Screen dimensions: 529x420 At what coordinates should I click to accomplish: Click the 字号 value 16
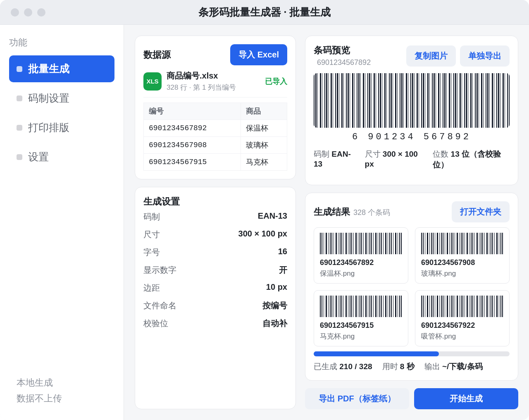283,251
